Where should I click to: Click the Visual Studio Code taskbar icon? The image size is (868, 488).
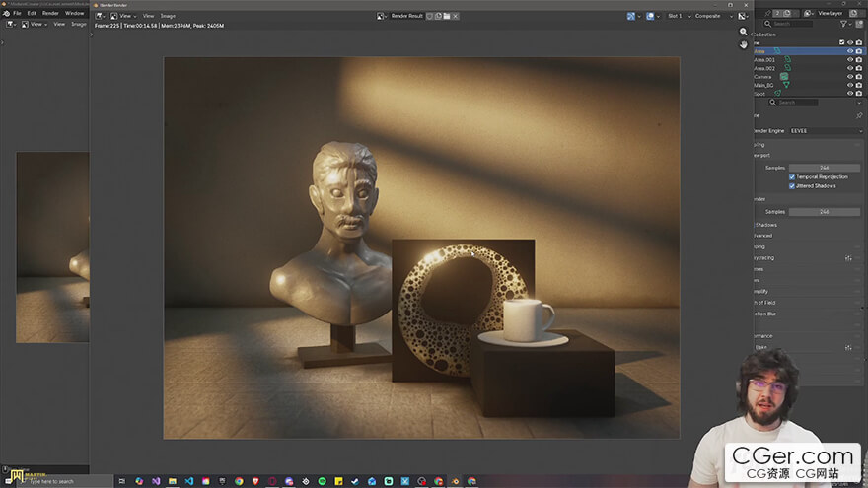point(188,481)
